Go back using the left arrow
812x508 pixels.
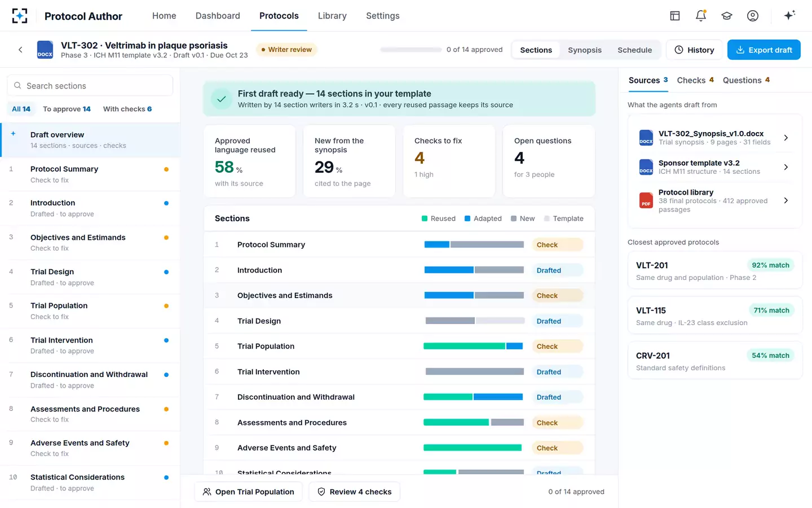[x=20, y=50]
